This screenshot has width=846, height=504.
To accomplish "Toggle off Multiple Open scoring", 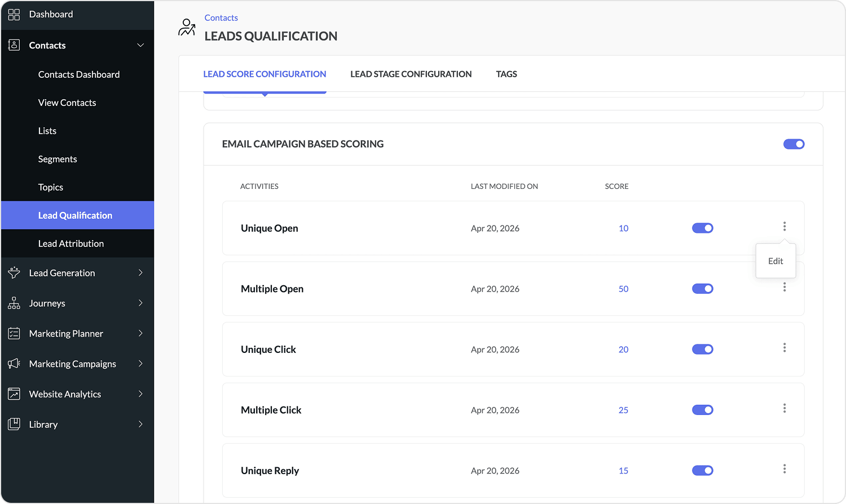I will point(703,289).
